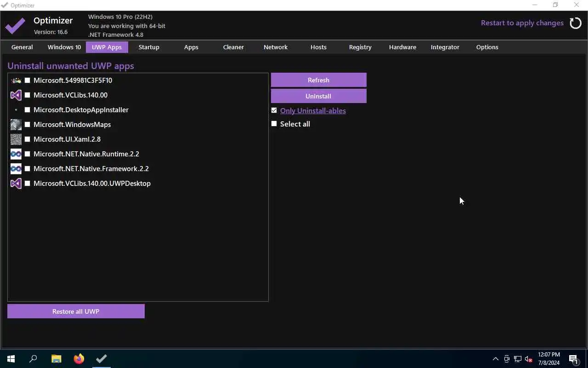Click the Optimizer taskbar icon
The height and width of the screenshot is (368, 588).
pos(102,359)
